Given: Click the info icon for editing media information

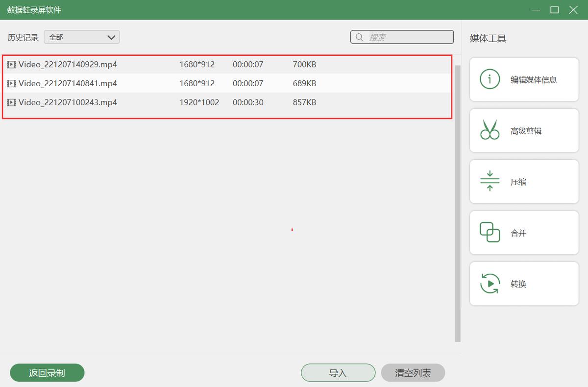Looking at the screenshot, I should click(x=490, y=79).
